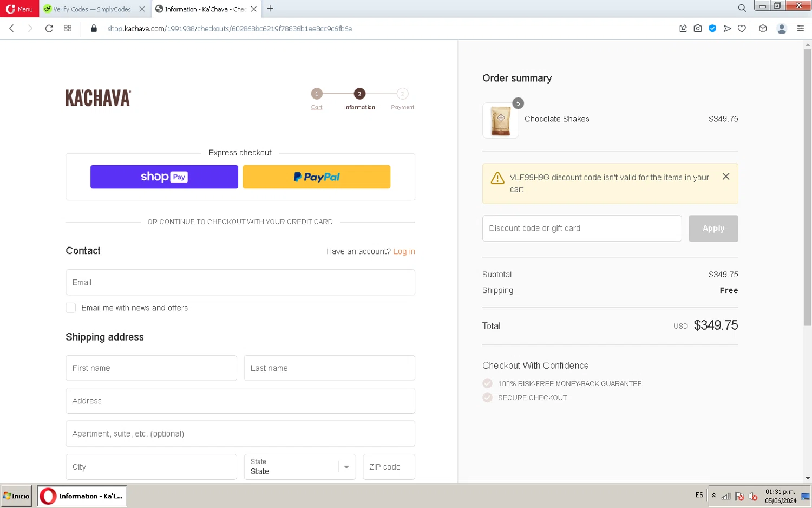
Task: Open the easy setup sidebar icon
Action: coord(800,29)
